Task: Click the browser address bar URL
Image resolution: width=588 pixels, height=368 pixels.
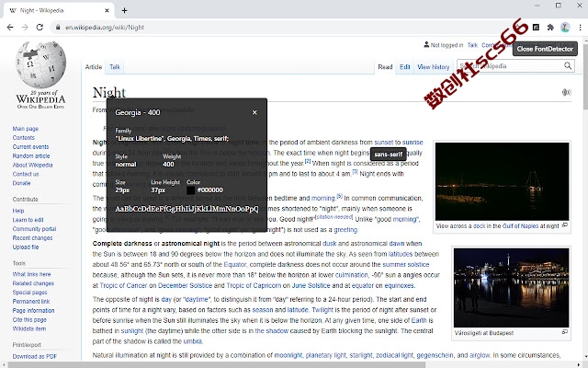Action: (105, 27)
